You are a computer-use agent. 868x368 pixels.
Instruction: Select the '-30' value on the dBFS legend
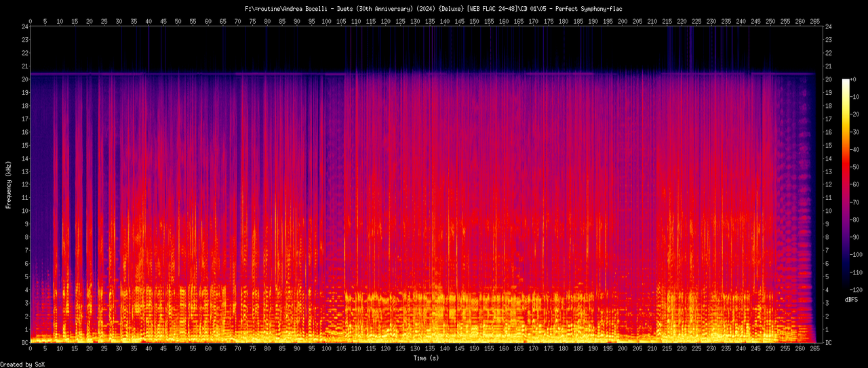(856, 132)
